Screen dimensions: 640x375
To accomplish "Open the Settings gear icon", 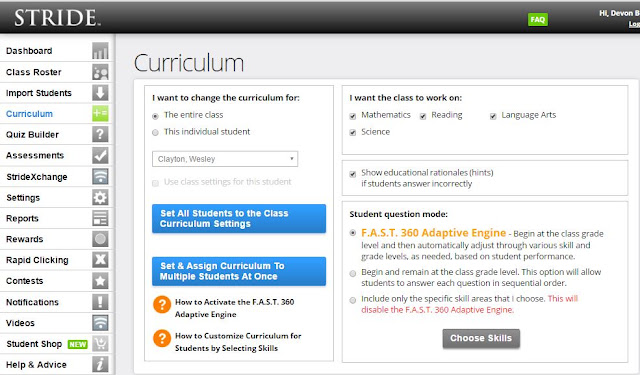I will click(x=100, y=197).
